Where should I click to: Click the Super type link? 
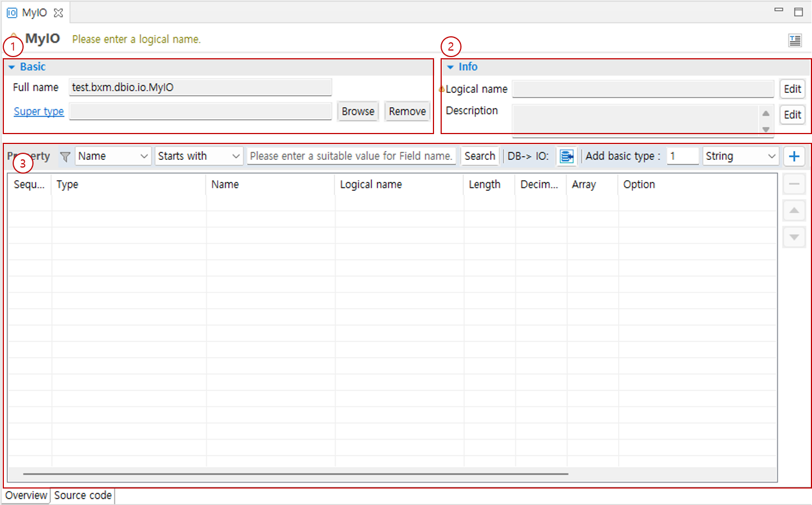click(38, 112)
